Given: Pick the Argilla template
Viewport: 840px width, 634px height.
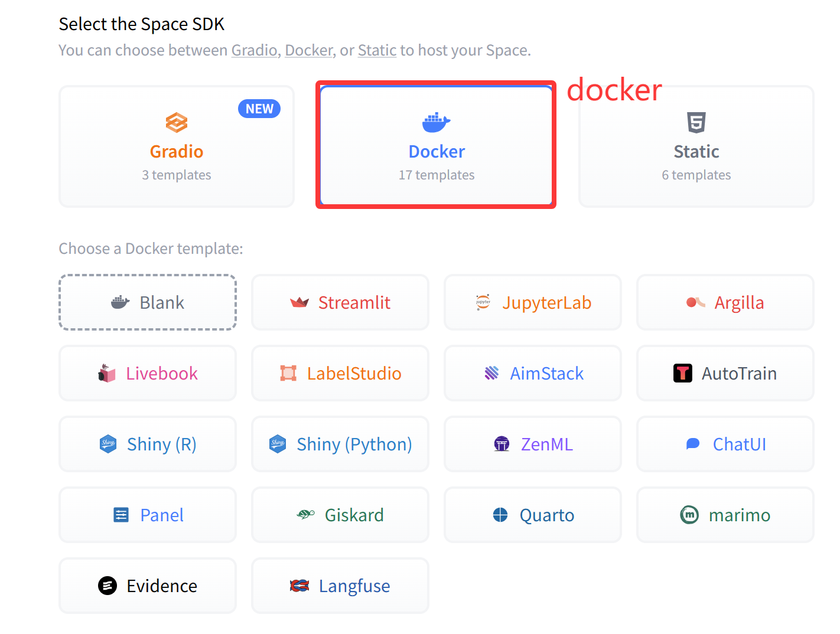Looking at the screenshot, I should 725,302.
